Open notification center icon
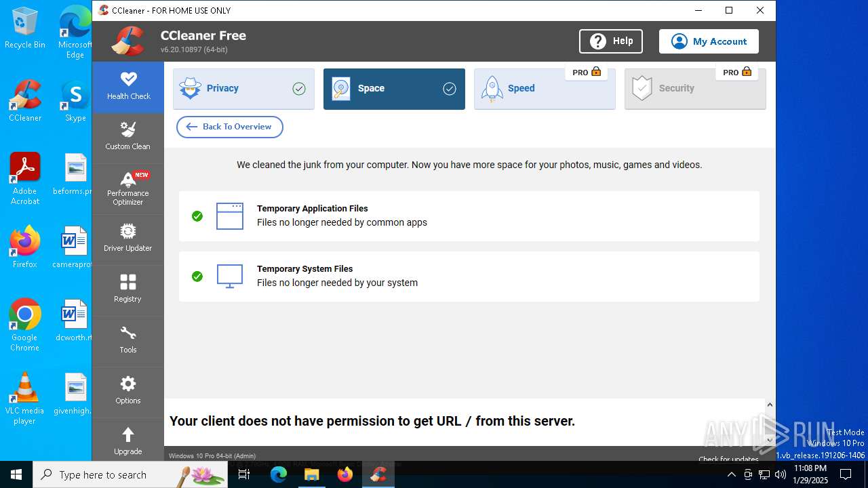 coord(846,474)
